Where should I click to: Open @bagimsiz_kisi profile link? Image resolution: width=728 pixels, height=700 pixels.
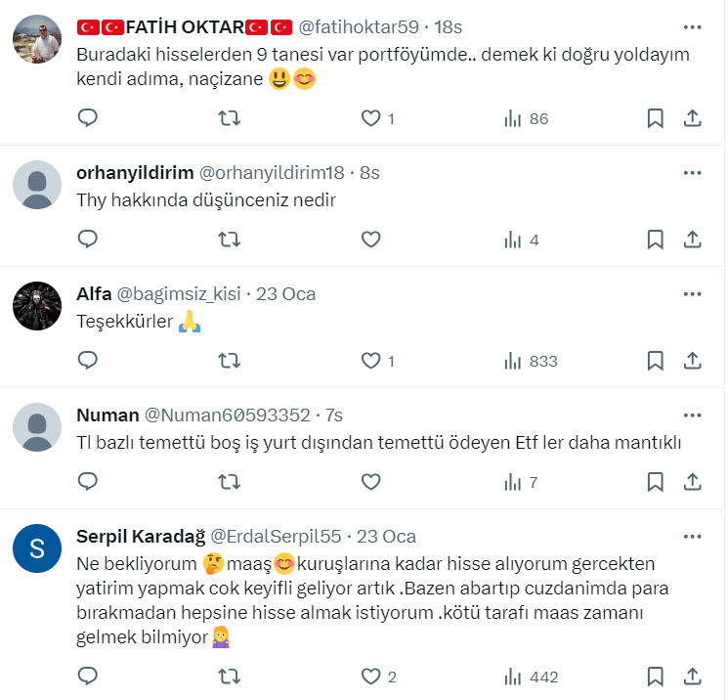[179, 294]
